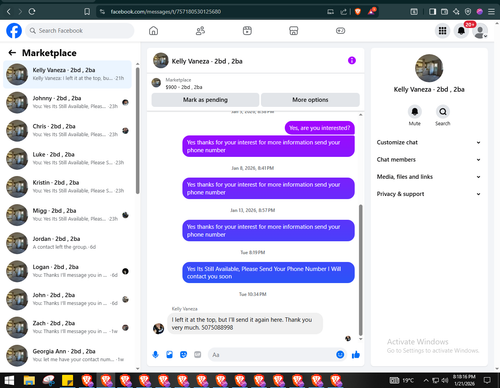Search in conversation using magnifier icon
500x388 pixels.
[443, 112]
